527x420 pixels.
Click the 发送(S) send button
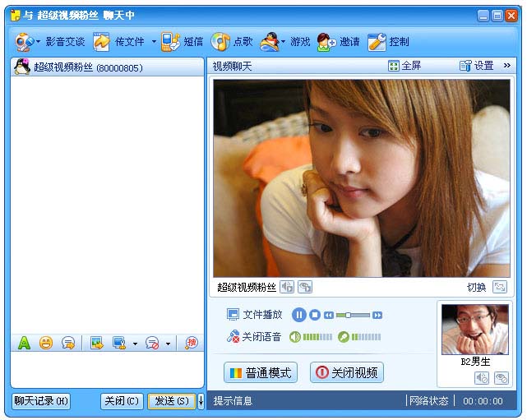pos(171,401)
